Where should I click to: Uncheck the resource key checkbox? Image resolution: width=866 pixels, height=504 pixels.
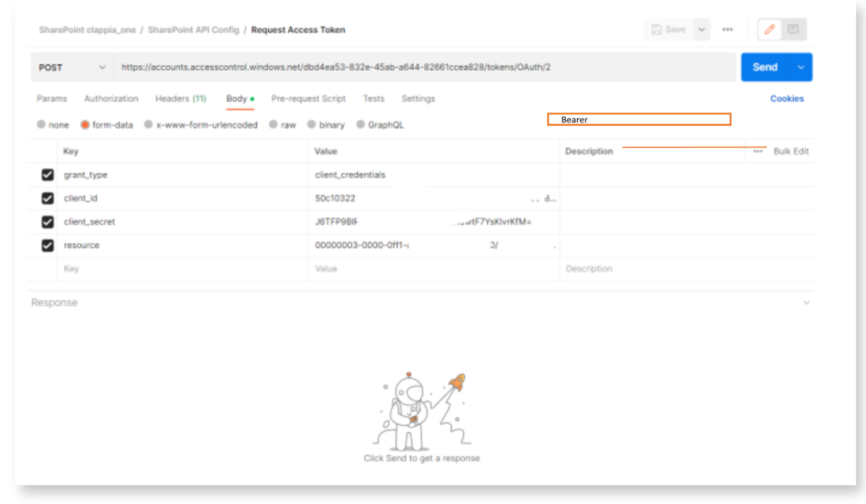[x=47, y=245]
